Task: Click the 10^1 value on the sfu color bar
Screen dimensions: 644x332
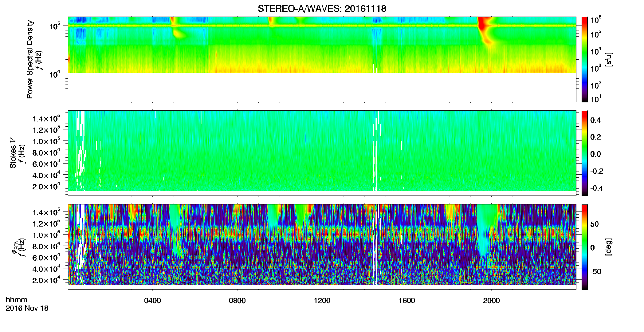Action: pyautogui.click(x=596, y=99)
